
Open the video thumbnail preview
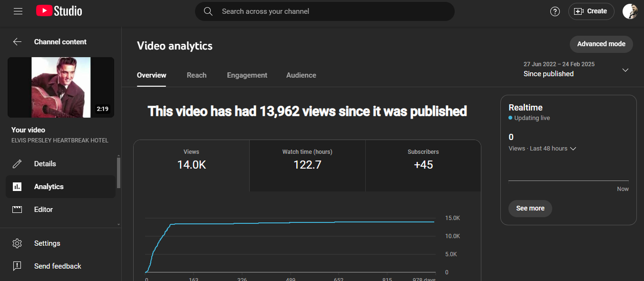(61, 88)
